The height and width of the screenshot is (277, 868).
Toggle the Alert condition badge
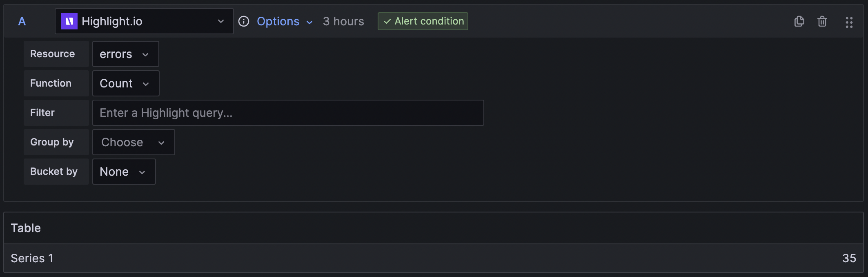click(423, 21)
